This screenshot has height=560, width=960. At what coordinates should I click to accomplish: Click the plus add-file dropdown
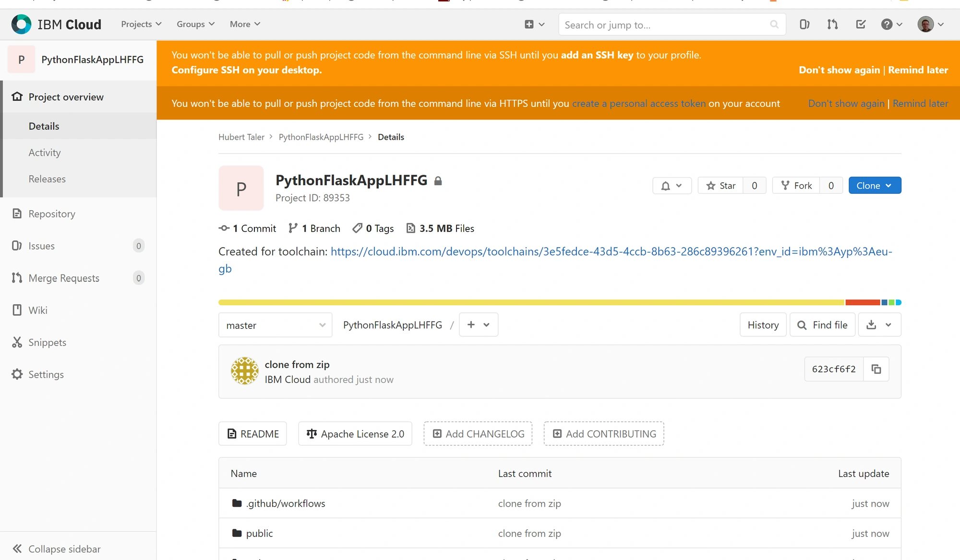479,325
